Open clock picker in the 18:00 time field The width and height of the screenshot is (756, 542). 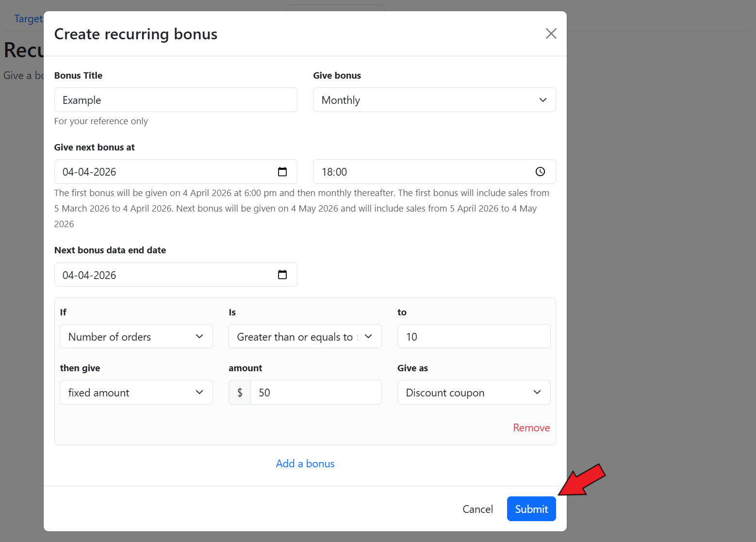point(540,172)
